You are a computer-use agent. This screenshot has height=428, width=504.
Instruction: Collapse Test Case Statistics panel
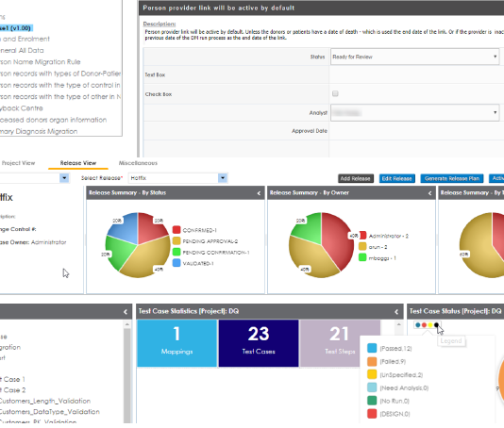[396, 312]
